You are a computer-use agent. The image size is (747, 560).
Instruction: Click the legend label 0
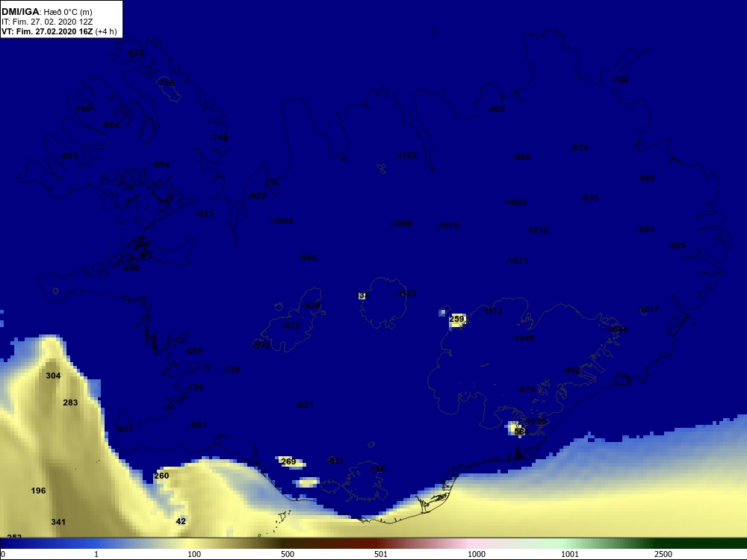tap(3, 554)
